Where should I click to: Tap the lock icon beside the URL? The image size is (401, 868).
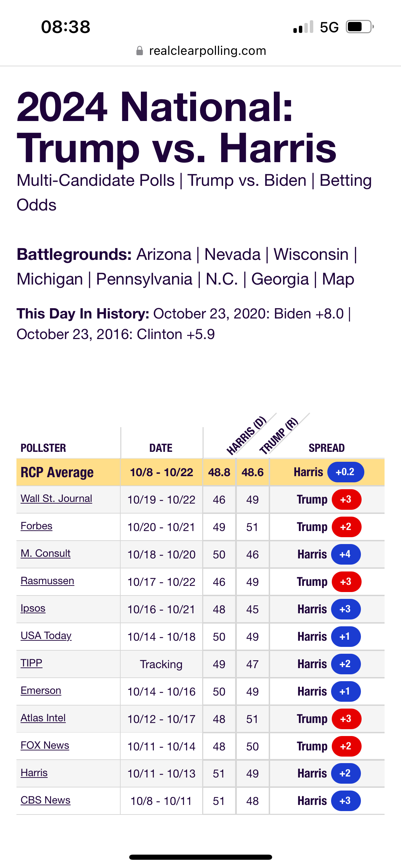tap(139, 51)
